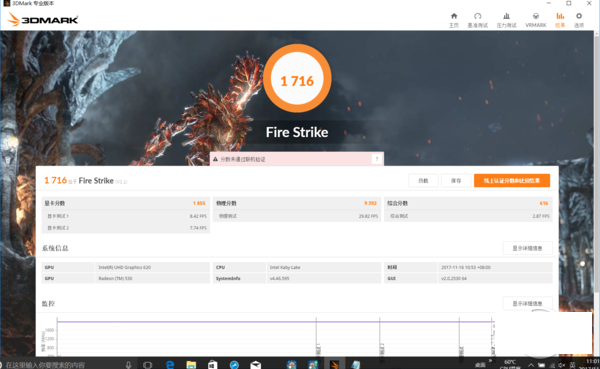Click the orange online validate and compare button

(x=512, y=181)
